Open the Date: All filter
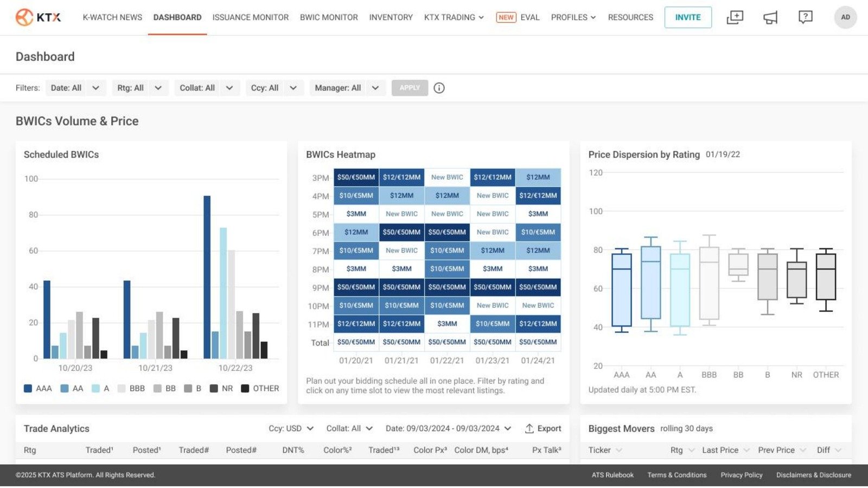 tap(75, 88)
